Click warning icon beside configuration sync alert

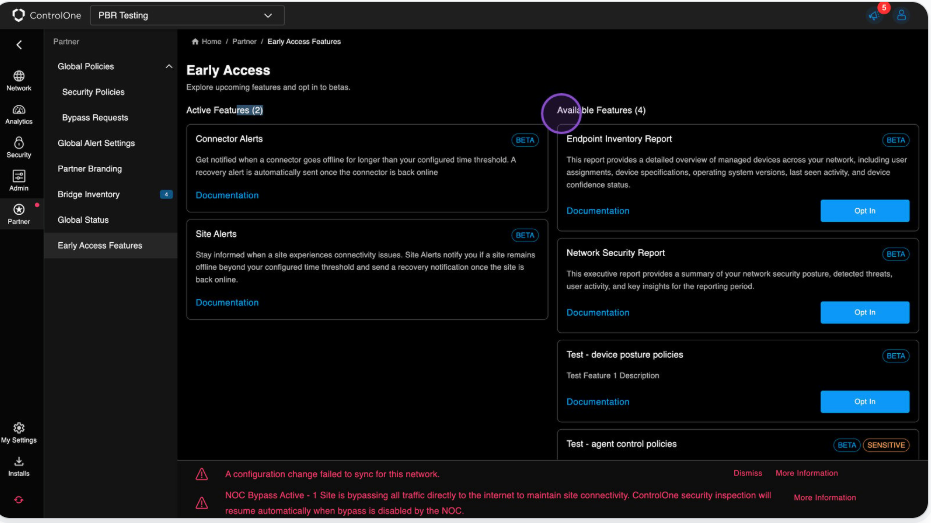202,474
